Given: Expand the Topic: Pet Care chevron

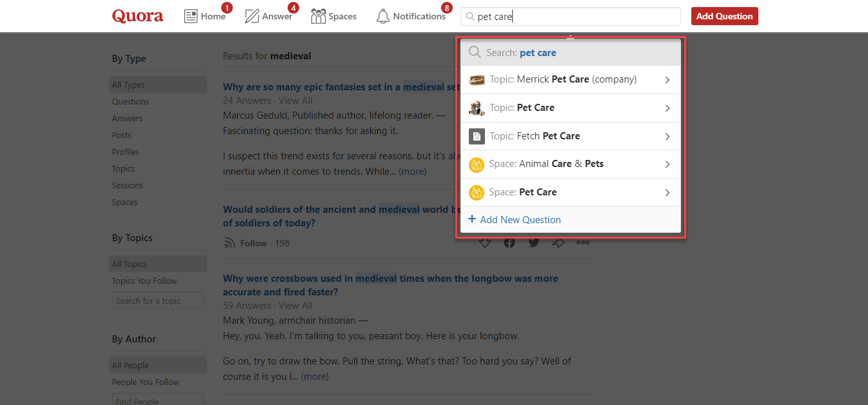Looking at the screenshot, I should (x=667, y=108).
